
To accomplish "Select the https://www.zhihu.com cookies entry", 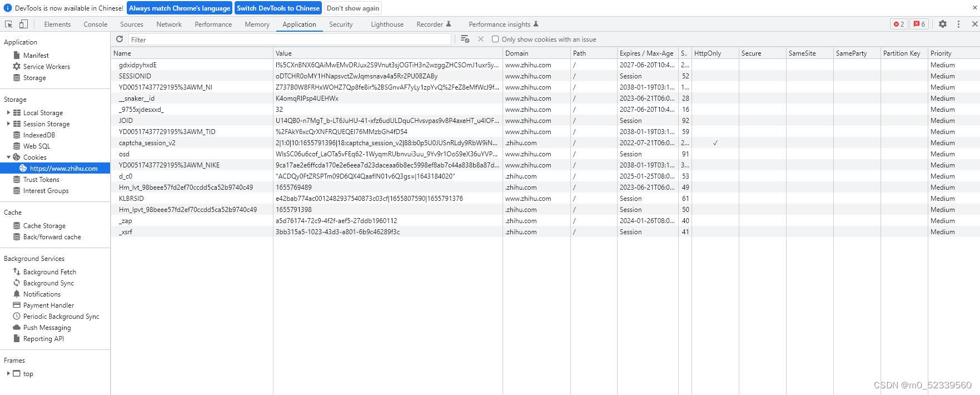I will [x=55, y=168].
